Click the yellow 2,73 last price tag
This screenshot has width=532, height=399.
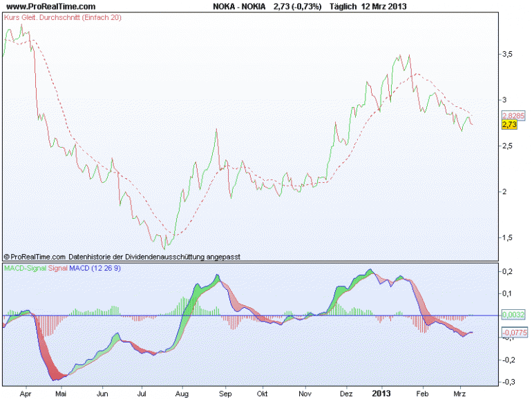509,125
